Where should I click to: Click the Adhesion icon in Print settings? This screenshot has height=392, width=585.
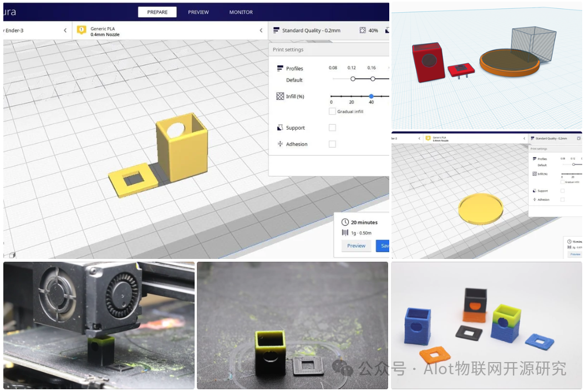click(x=280, y=144)
